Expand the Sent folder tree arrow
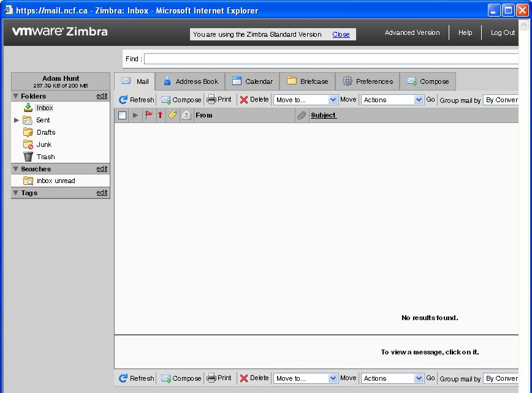532x393 pixels. click(x=17, y=121)
